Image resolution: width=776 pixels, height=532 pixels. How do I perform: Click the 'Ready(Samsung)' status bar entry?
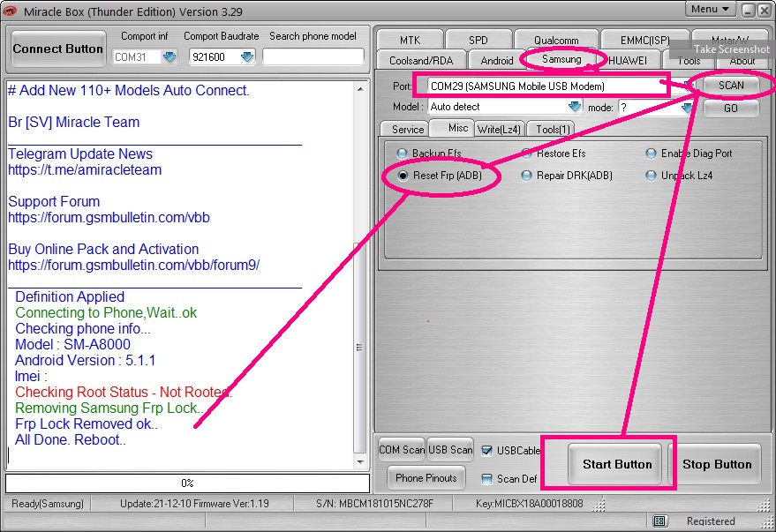tap(48, 504)
